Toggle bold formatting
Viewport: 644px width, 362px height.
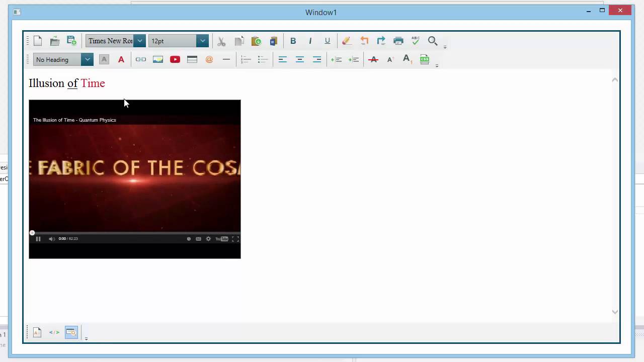pyautogui.click(x=293, y=41)
